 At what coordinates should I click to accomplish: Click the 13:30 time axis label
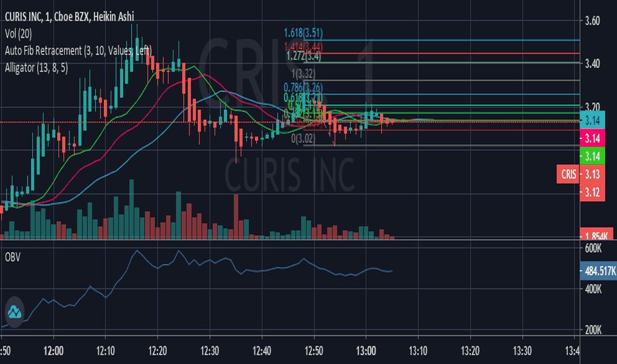coord(522,351)
